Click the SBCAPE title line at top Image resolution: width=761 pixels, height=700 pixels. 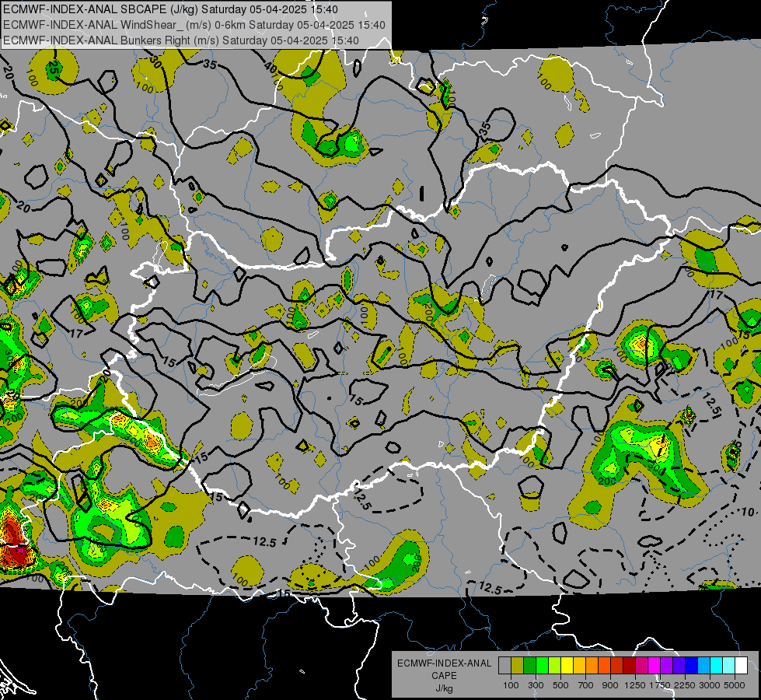170,9
